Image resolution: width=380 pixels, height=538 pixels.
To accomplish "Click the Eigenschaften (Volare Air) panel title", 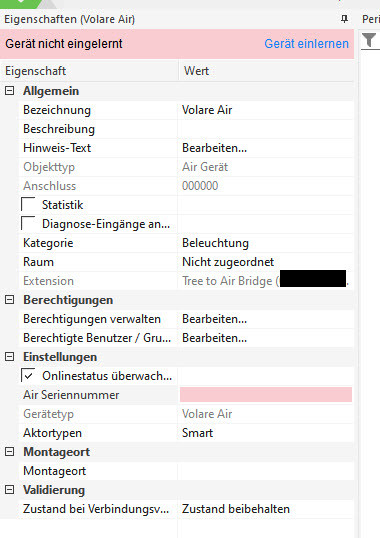I will click(70, 19).
